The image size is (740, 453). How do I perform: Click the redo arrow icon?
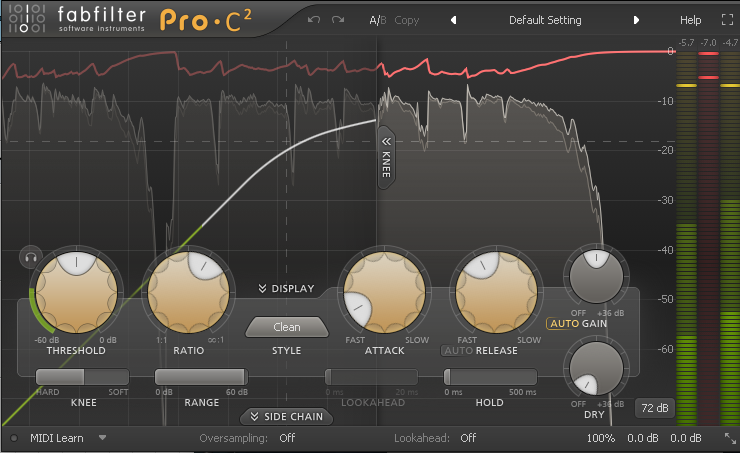pos(338,20)
